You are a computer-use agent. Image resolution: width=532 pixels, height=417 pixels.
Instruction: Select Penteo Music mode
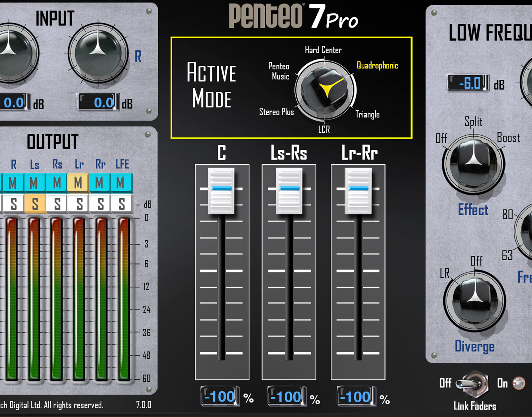pos(279,71)
